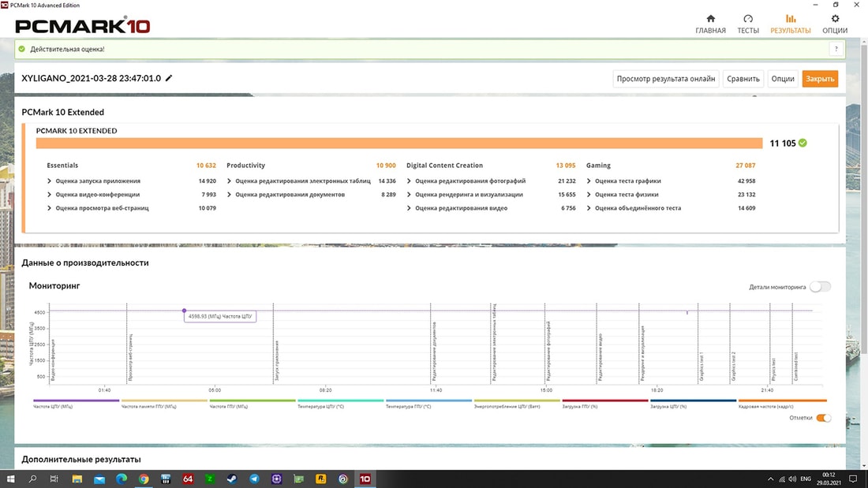This screenshot has height=488, width=868.
Task: Switch to the Результаты tab
Action: [790, 24]
